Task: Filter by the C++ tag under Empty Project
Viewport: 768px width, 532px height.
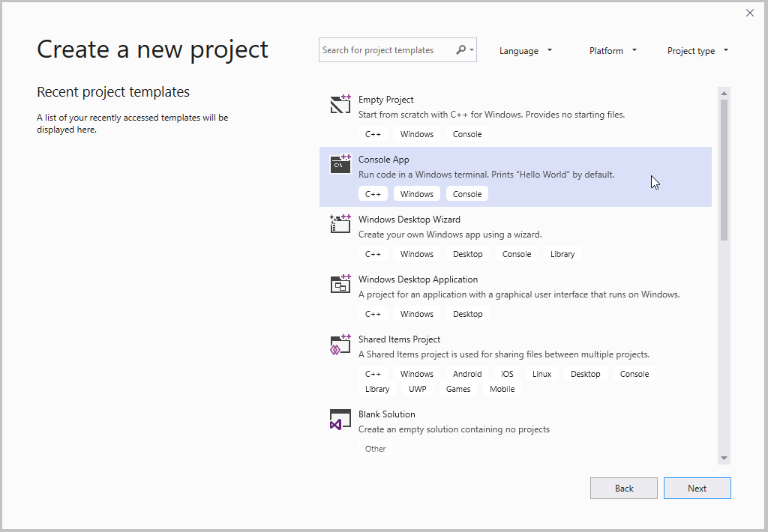Action: (373, 133)
